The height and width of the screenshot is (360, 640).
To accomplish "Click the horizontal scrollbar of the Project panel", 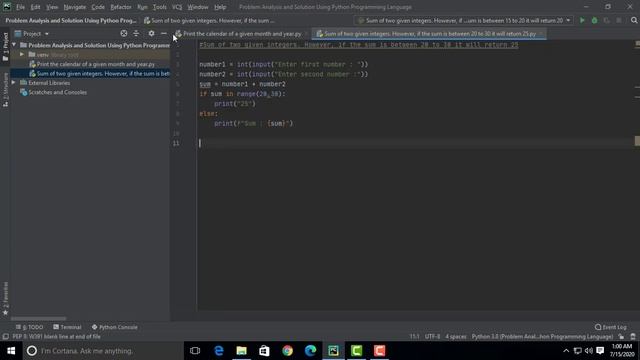I will pyautogui.click(x=38, y=318).
